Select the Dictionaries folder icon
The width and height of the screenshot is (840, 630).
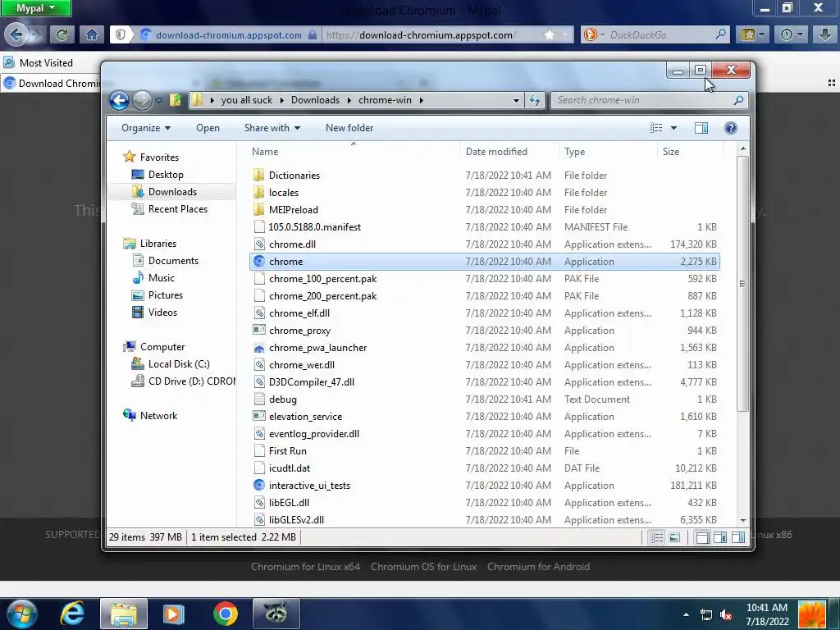[x=258, y=176]
